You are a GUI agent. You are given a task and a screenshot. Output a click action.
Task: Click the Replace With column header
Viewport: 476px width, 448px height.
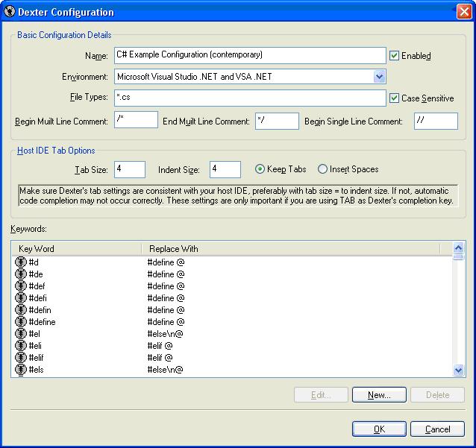[291, 249]
